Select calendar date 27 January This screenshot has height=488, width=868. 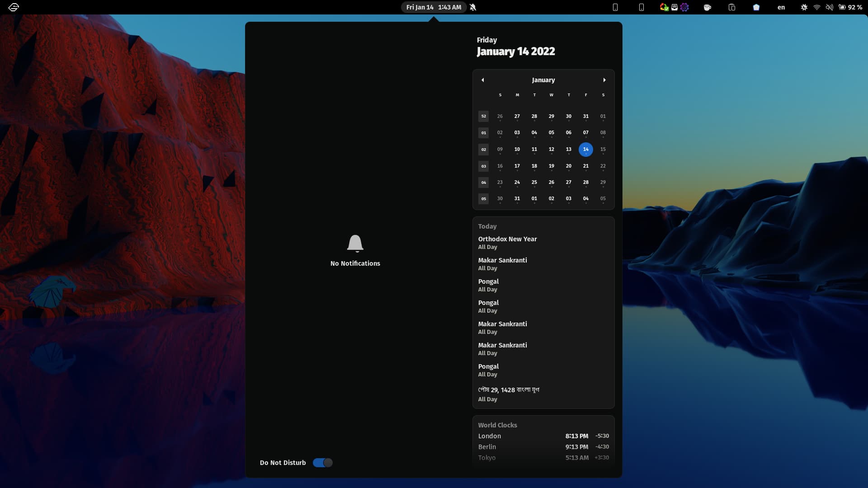(568, 182)
